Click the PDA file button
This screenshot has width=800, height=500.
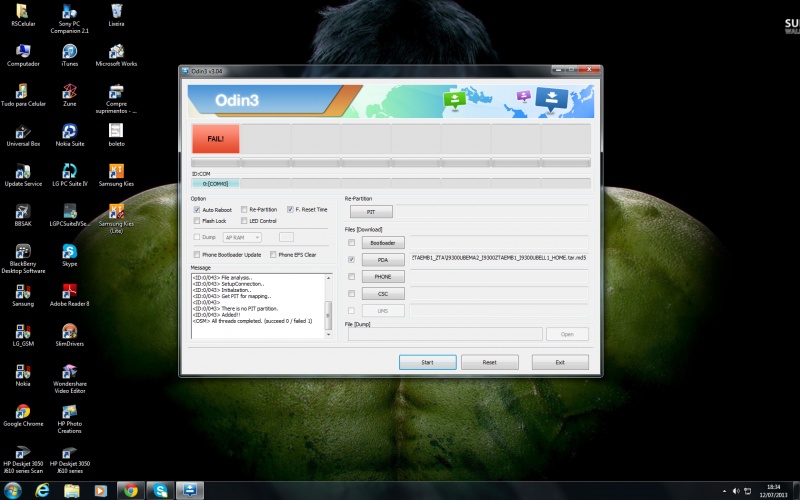click(x=383, y=260)
